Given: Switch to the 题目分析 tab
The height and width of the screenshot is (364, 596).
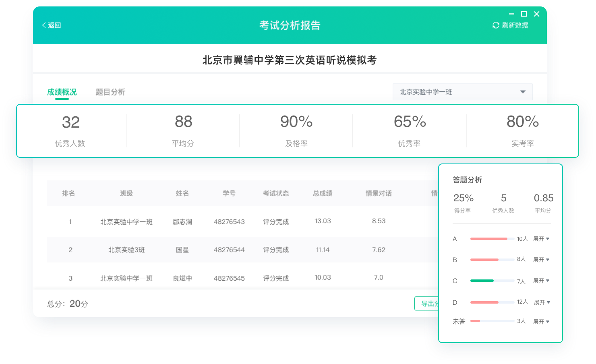Looking at the screenshot, I should pos(110,92).
